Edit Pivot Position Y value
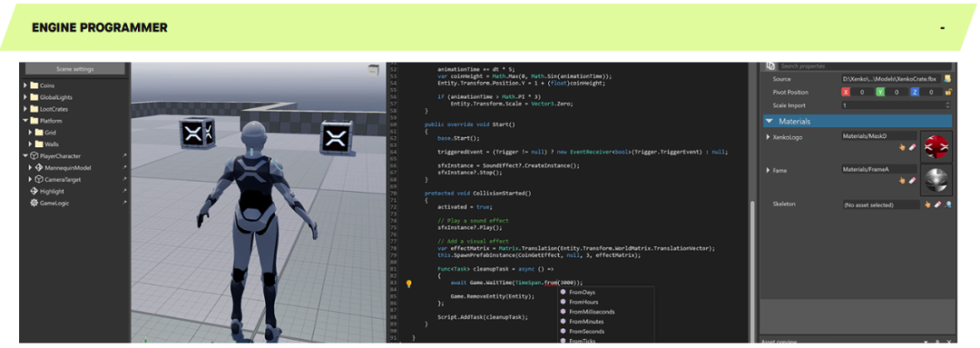Viewport: 980px width, 348px height. pyautogui.click(x=897, y=92)
